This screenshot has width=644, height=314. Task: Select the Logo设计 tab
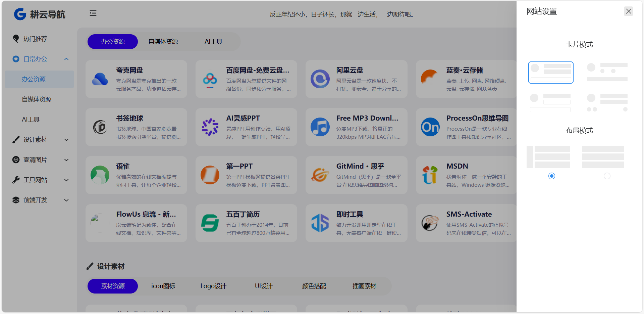213,286
